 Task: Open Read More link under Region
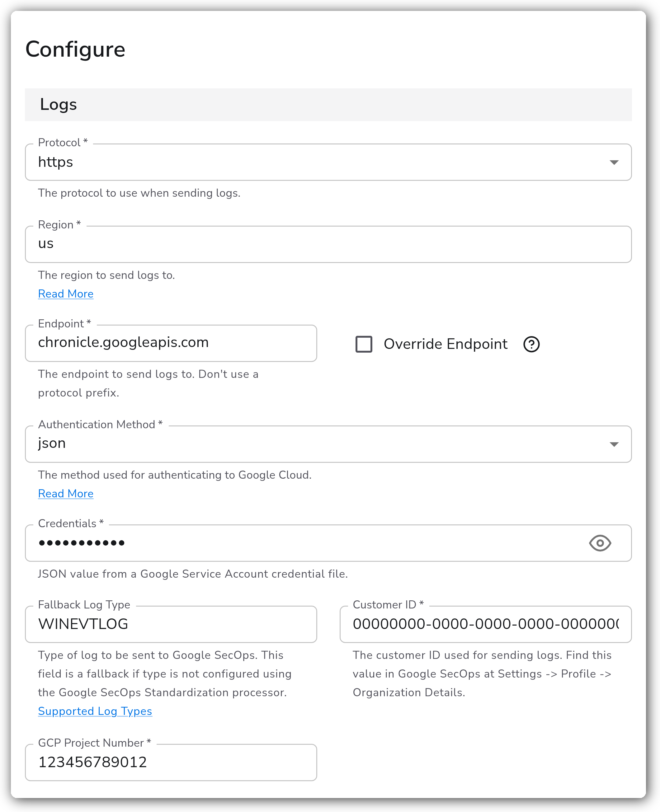(x=66, y=294)
